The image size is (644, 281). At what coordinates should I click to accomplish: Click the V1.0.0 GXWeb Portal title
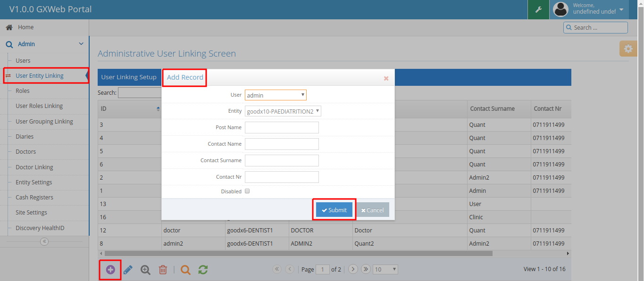click(x=50, y=9)
